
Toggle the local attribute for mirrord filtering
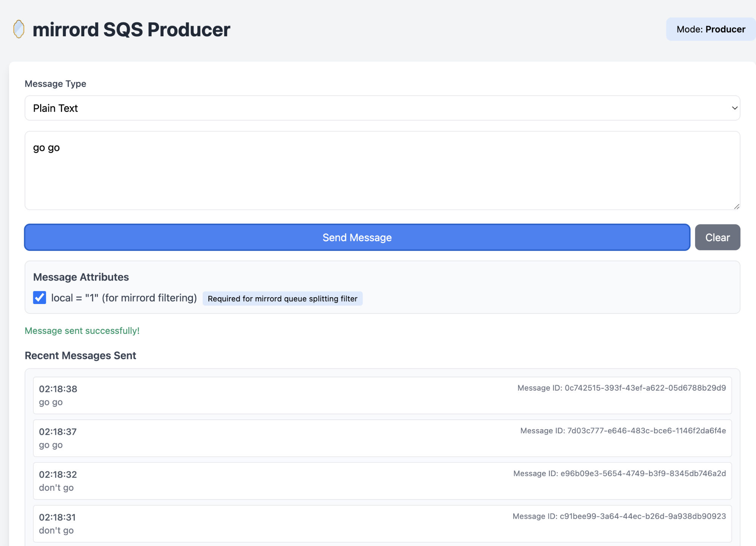point(39,298)
